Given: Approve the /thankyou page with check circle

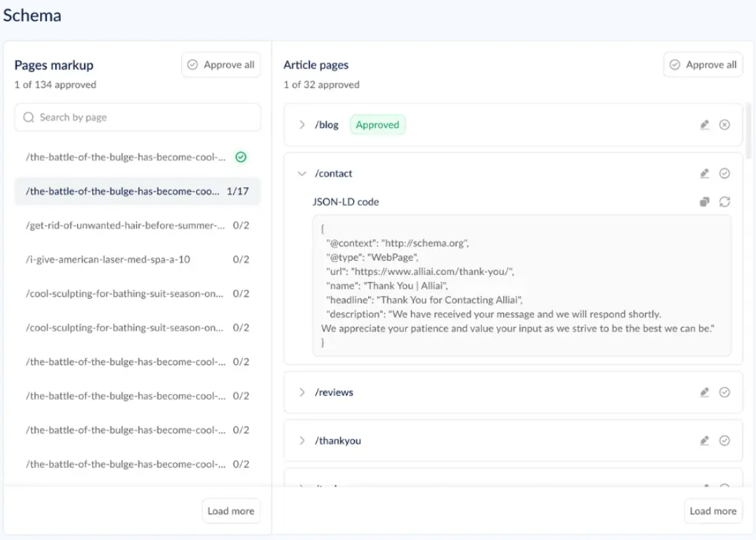Looking at the screenshot, I should pyautogui.click(x=724, y=441).
